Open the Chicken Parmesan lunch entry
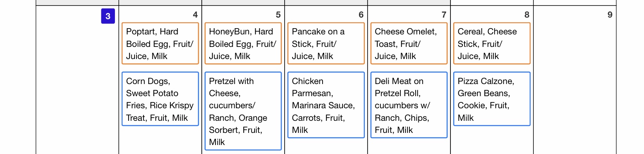 click(x=326, y=105)
